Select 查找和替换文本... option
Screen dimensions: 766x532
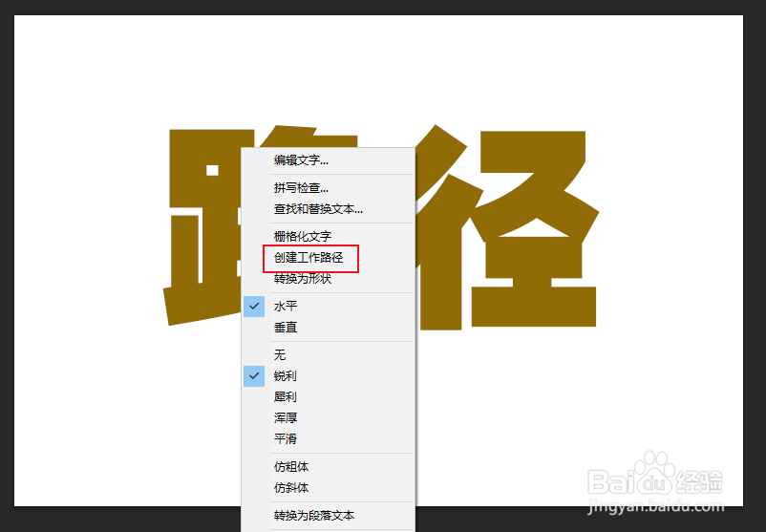pos(329,209)
